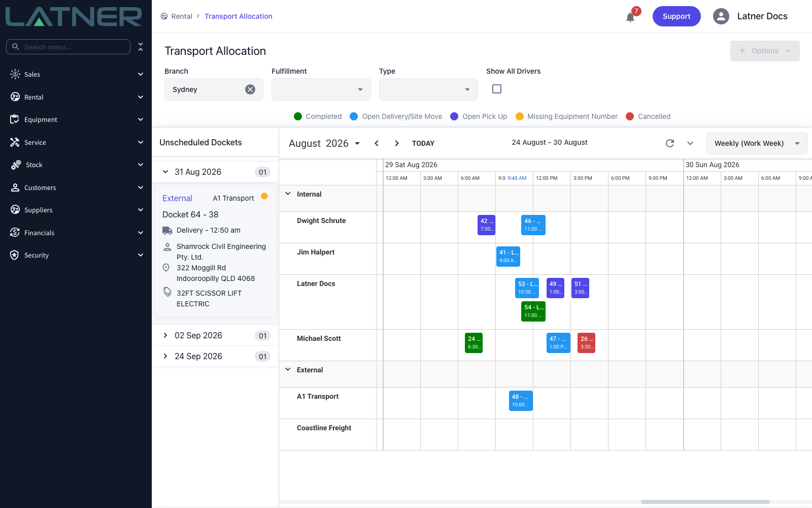Tick the Show All Drivers checkbox
Screen dimensions: 812x508
(x=497, y=89)
